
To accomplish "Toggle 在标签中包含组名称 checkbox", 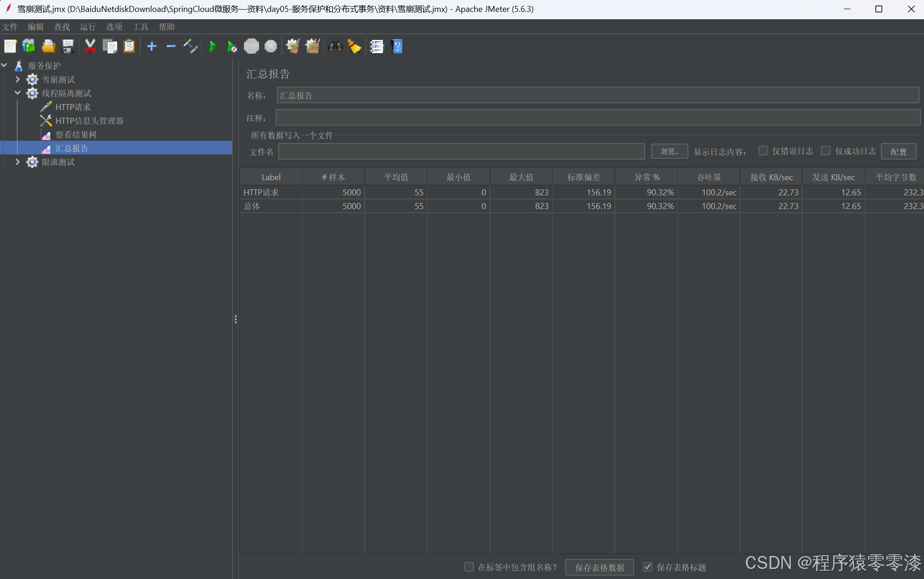I will pyautogui.click(x=469, y=567).
